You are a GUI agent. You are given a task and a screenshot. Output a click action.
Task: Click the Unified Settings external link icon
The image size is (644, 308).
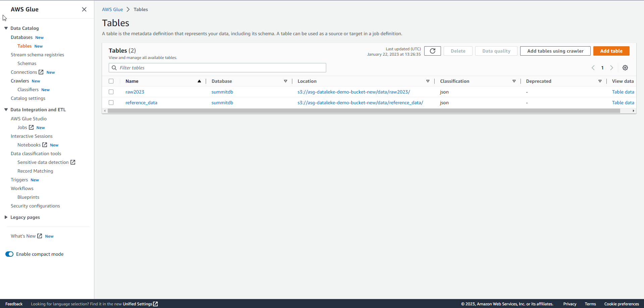[x=155, y=304]
